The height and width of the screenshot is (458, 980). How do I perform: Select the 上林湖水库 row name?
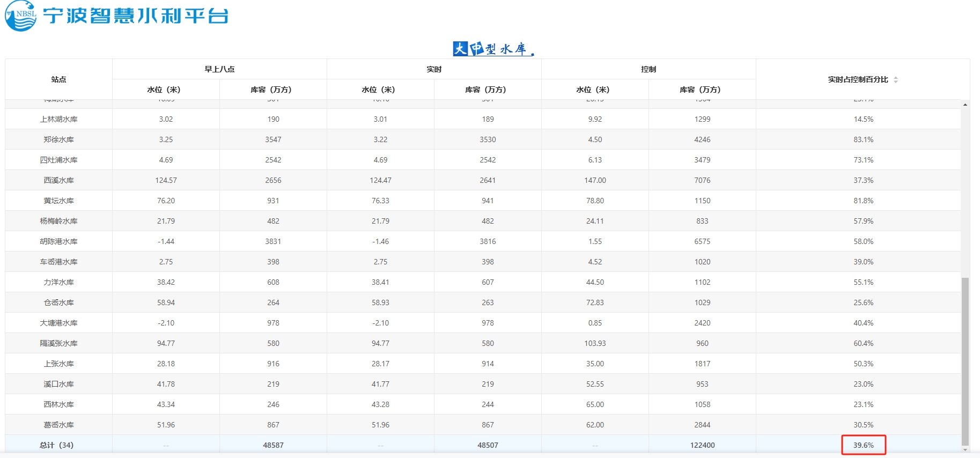(58, 119)
